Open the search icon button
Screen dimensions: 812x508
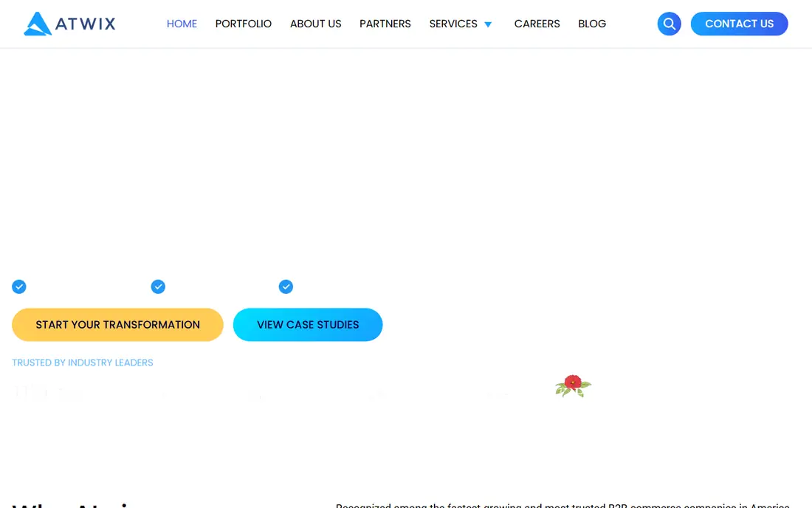(x=669, y=24)
